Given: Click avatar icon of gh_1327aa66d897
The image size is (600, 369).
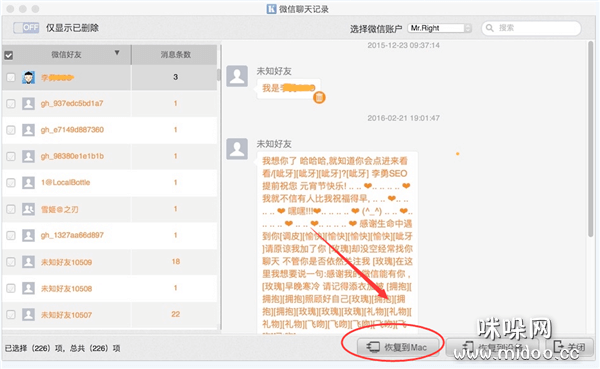Looking at the screenshot, I should coord(28,235).
